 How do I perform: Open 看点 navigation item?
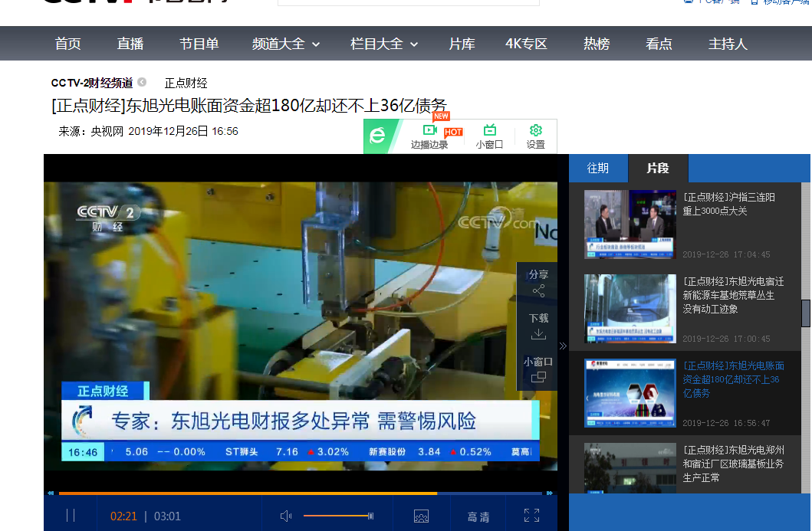[659, 44]
